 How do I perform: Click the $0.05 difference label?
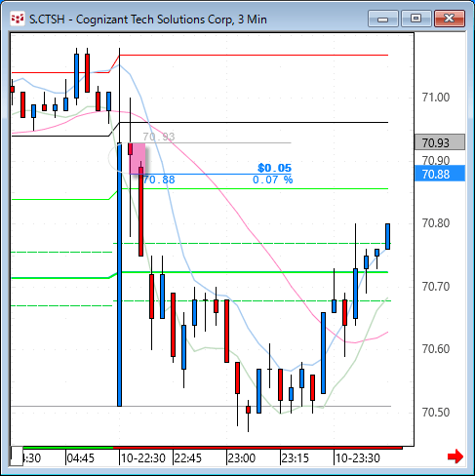(x=275, y=168)
